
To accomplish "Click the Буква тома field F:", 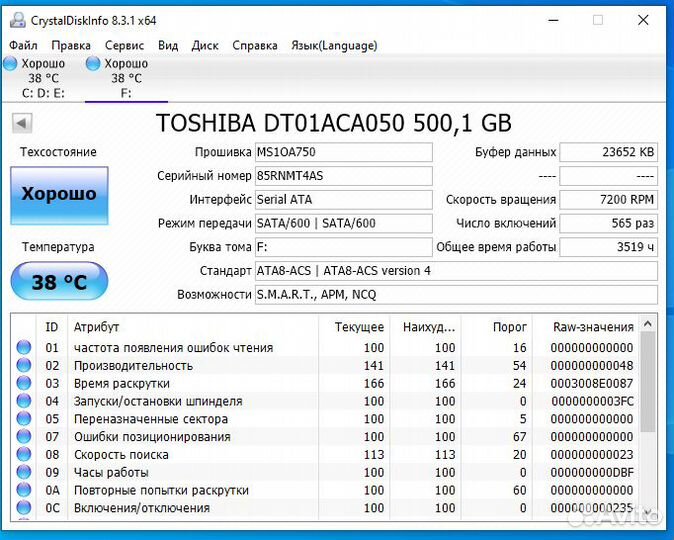I will click(344, 247).
